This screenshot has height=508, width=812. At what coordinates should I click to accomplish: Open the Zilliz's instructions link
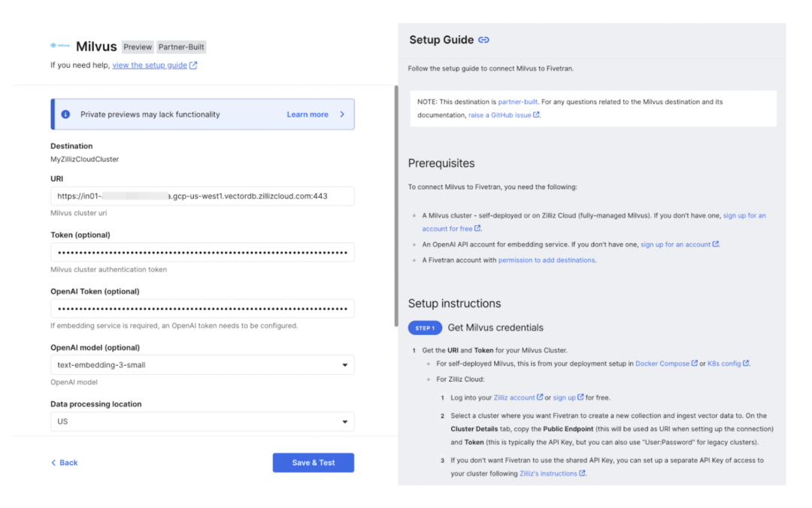(x=548, y=473)
